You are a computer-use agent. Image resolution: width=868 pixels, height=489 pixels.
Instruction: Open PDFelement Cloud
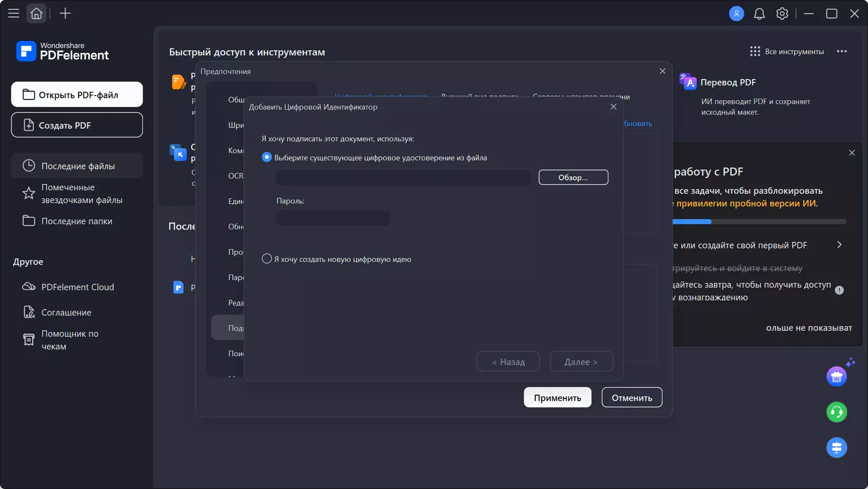click(x=77, y=287)
